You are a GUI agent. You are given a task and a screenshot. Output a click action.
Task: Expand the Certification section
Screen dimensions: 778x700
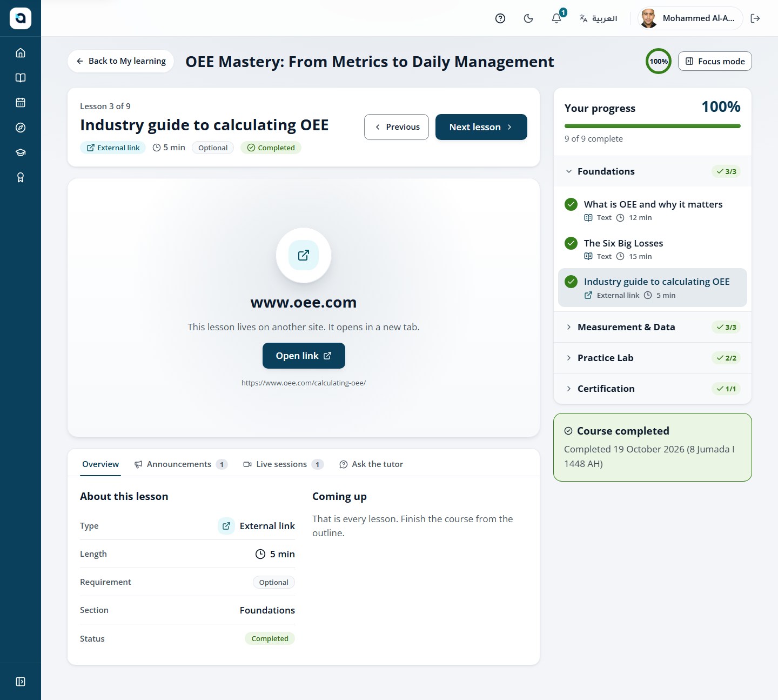(653, 389)
